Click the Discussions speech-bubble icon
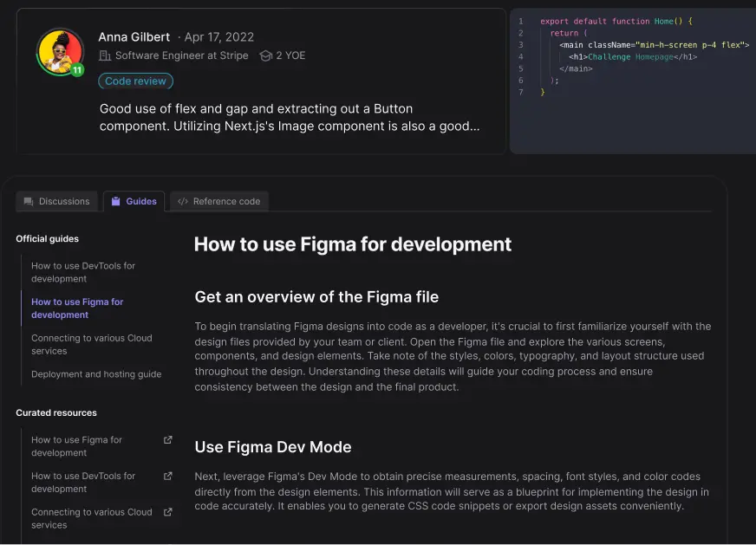756x545 pixels. (x=29, y=201)
